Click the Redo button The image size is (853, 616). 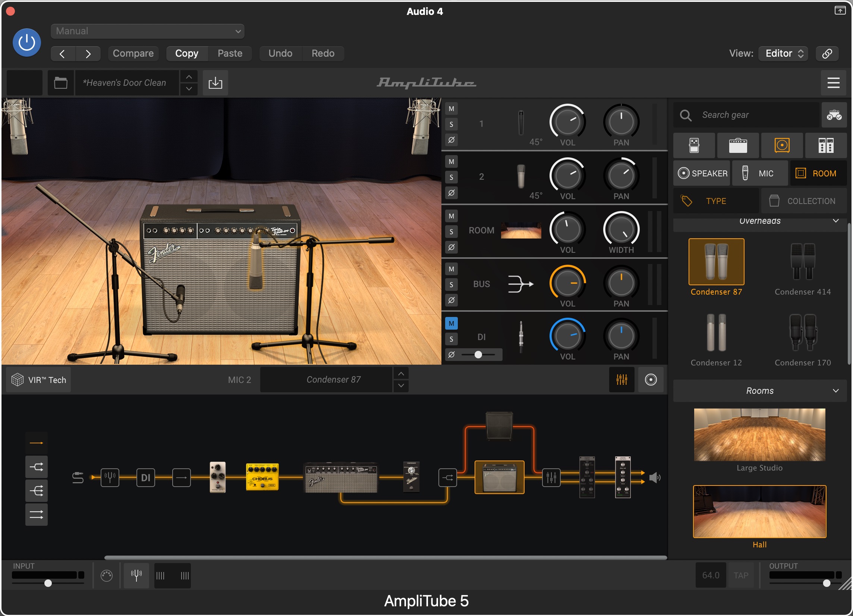pos(323,53)
